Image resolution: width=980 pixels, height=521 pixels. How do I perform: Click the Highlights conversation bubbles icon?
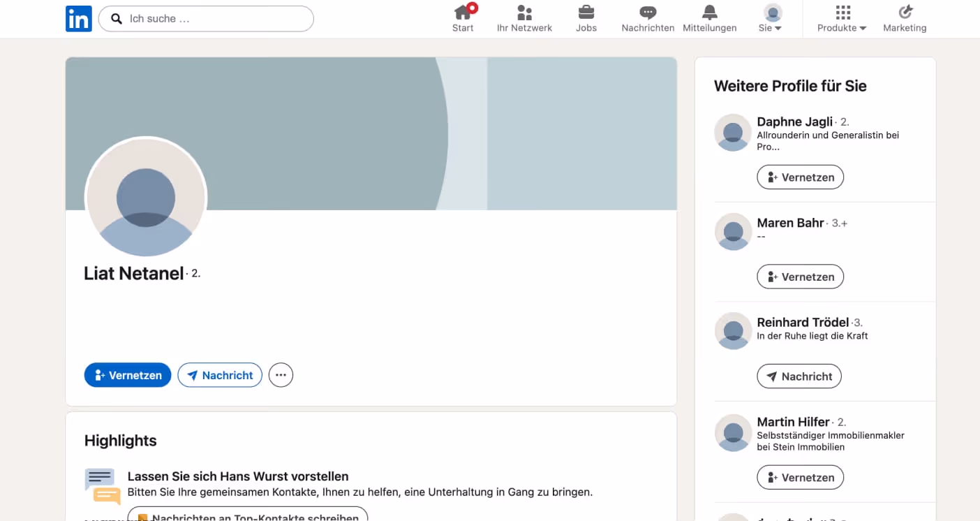pyautogui.click(x=103, y=486)
